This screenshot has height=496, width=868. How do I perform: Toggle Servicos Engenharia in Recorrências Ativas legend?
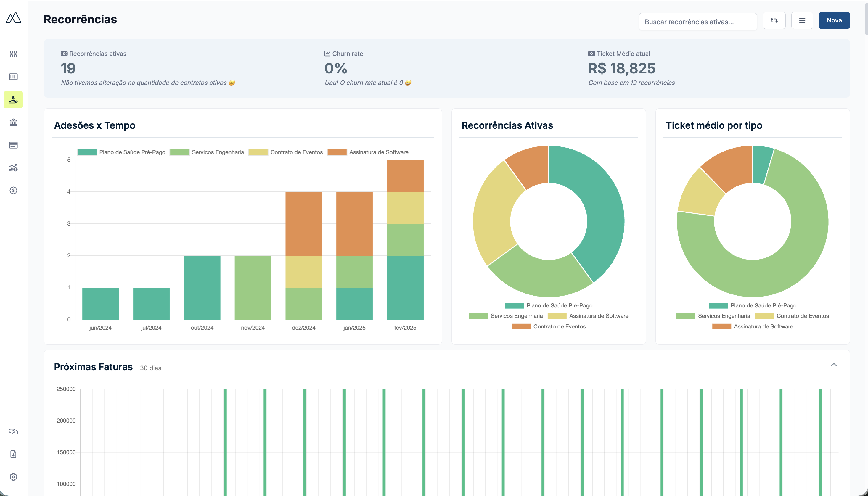point(506,316)
